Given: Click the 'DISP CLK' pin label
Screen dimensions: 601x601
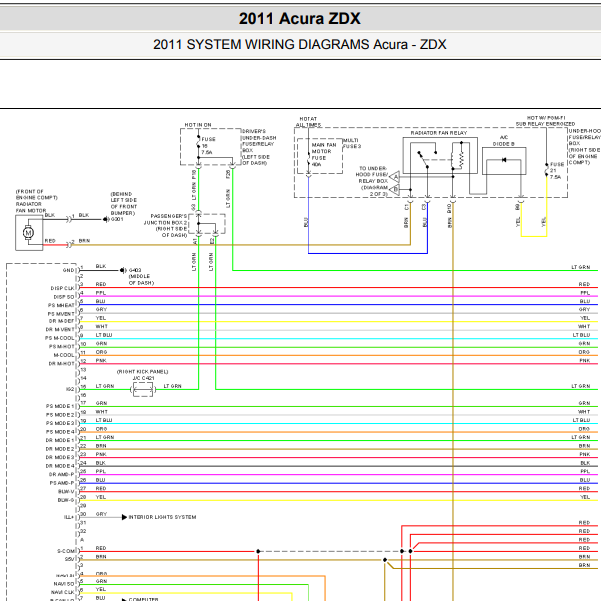Looking at the screenshot, I should [x=62, y=288].
